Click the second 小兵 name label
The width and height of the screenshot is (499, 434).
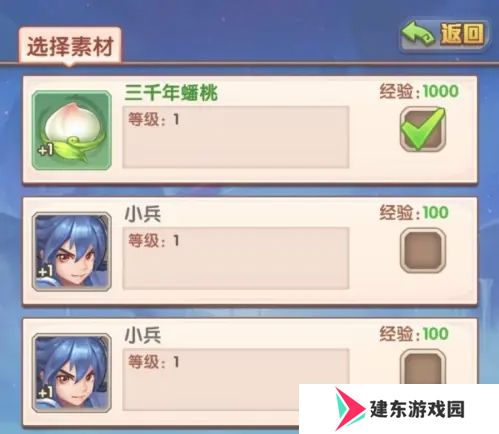point(143,335)
